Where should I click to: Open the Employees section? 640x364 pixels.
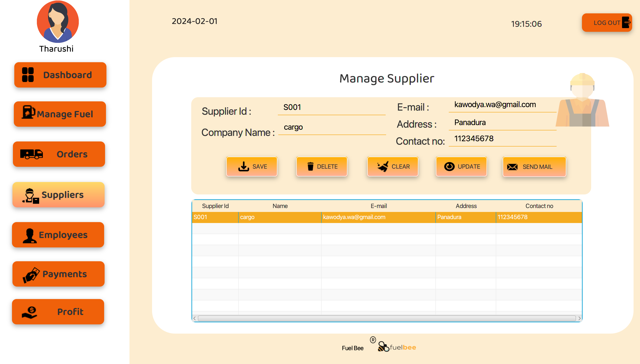click(58, 235)
